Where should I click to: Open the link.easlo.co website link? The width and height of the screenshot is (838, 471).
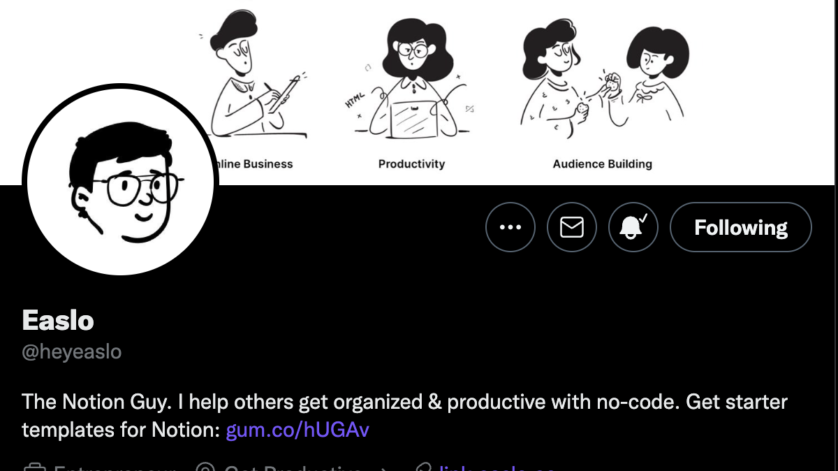click(x=497, y=468)
